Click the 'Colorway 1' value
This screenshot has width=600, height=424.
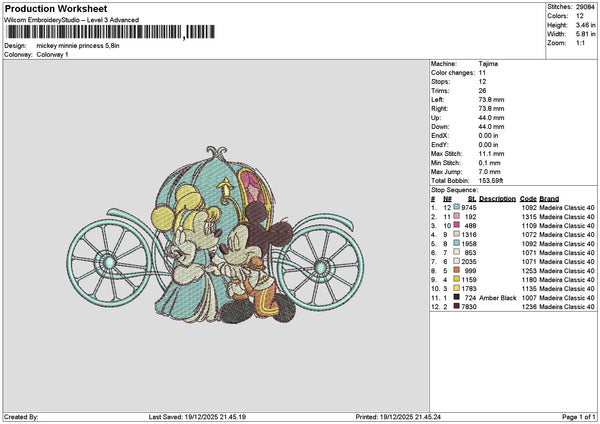[x=52, y=55]
